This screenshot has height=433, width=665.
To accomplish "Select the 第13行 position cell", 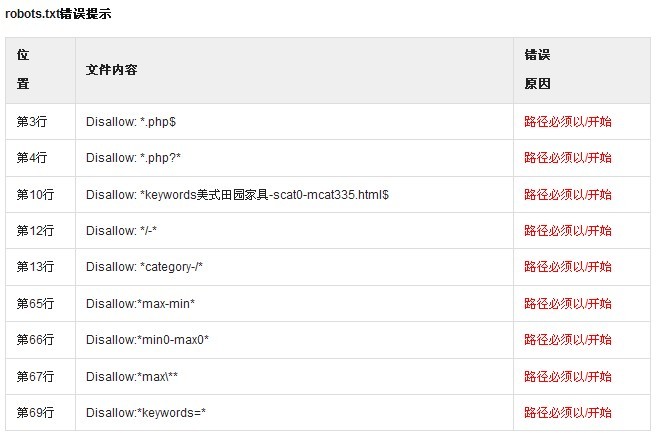I will click(35, 267).
